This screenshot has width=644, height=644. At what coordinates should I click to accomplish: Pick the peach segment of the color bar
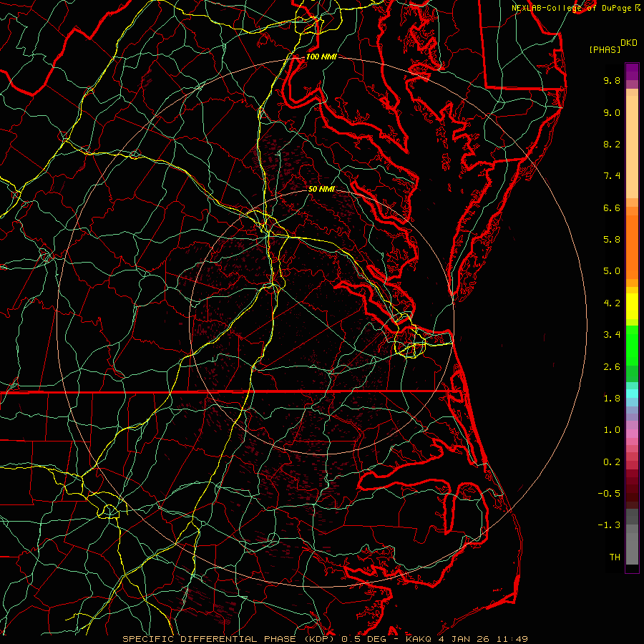[632, 147]
